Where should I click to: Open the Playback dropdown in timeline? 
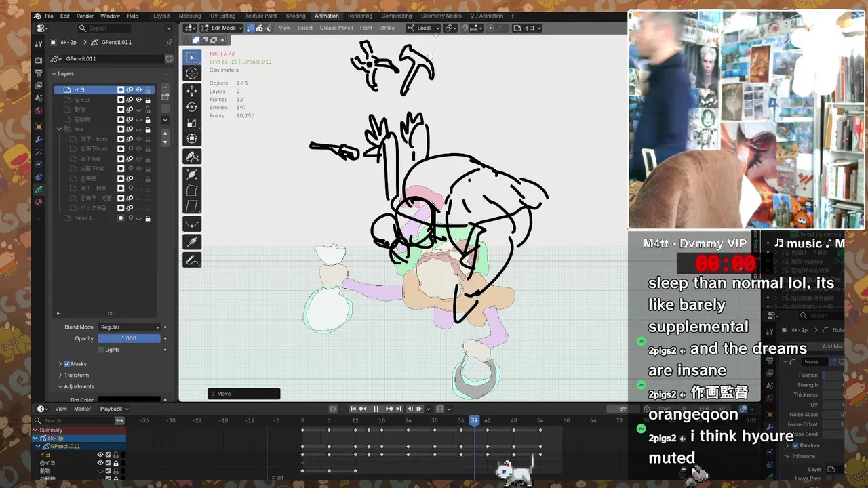(114, 409)
